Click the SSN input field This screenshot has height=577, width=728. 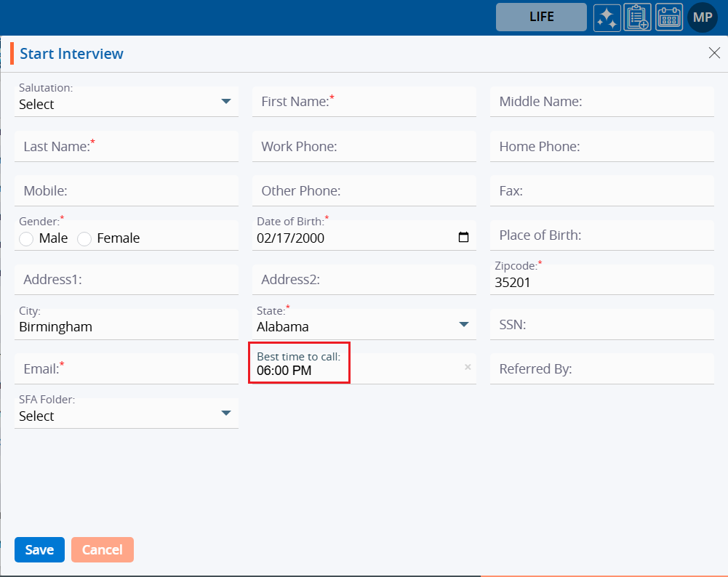tap(601, 325)
